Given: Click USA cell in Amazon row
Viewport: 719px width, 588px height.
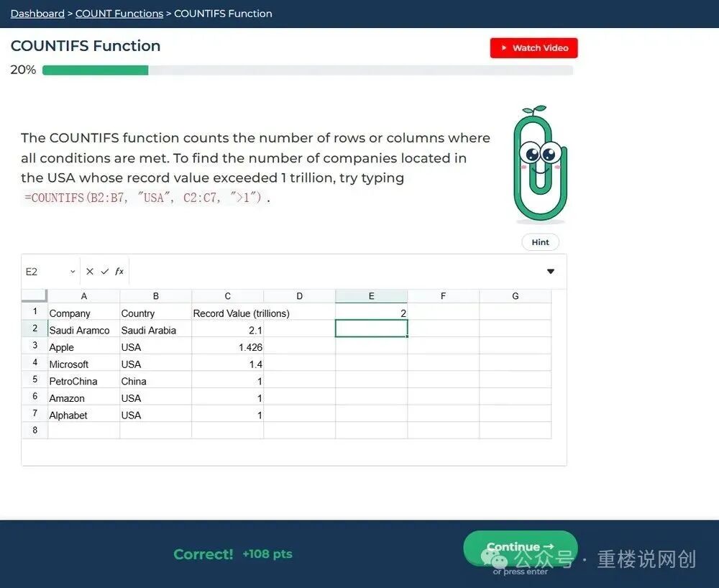Looking at the screenshot, I should click(x=156, y=396).
